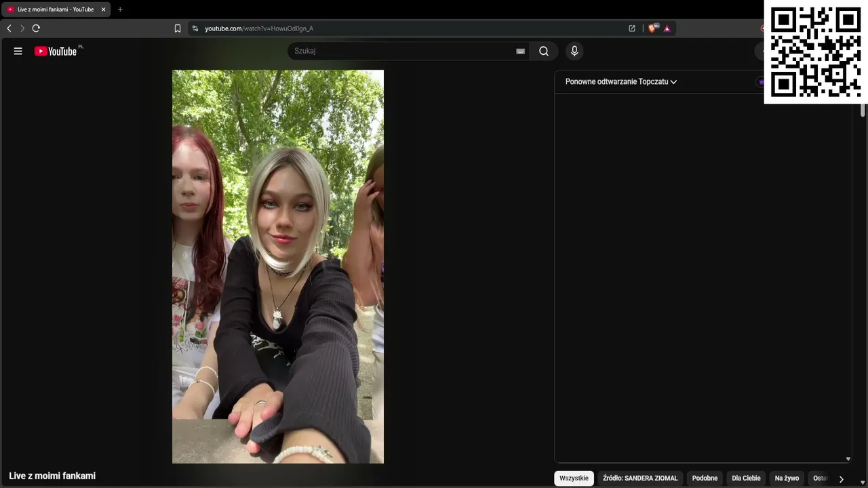
Task: Go to YouTube home via the logo
Action: pyautogui.click(x=56, y=51)
